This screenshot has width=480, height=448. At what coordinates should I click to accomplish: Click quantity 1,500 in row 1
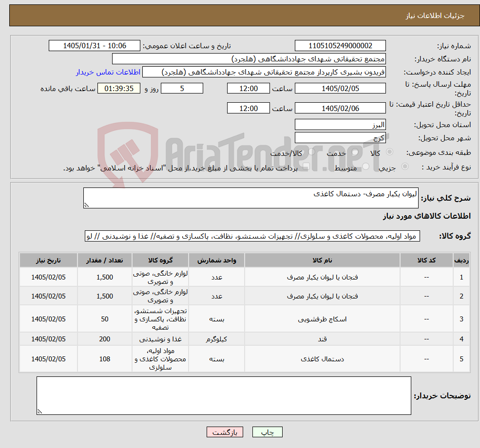104,277
